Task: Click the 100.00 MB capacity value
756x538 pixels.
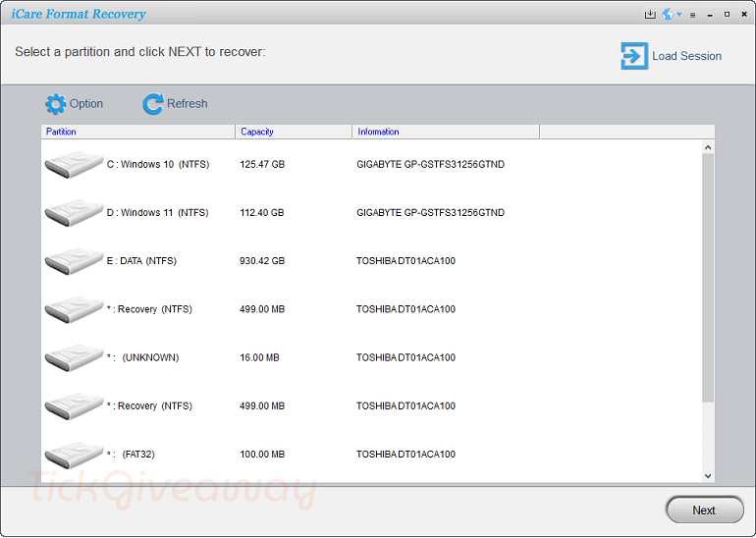Action: [262, 455]
